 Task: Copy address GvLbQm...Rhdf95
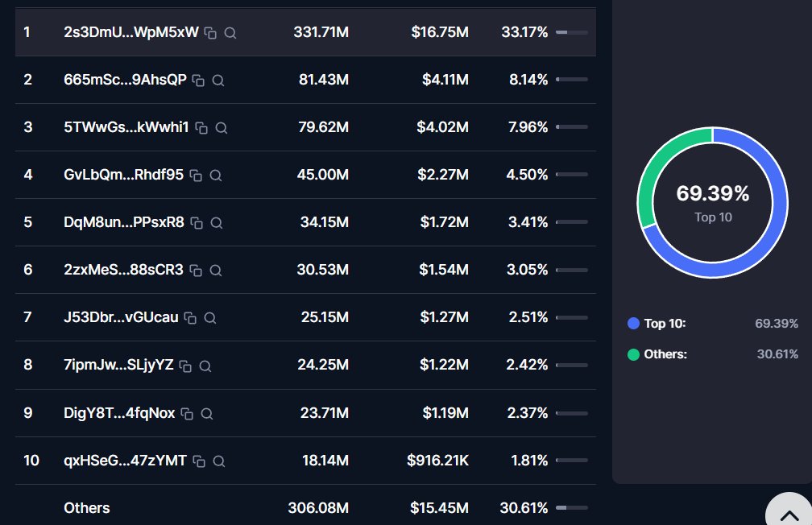click(x=196, y=176)
